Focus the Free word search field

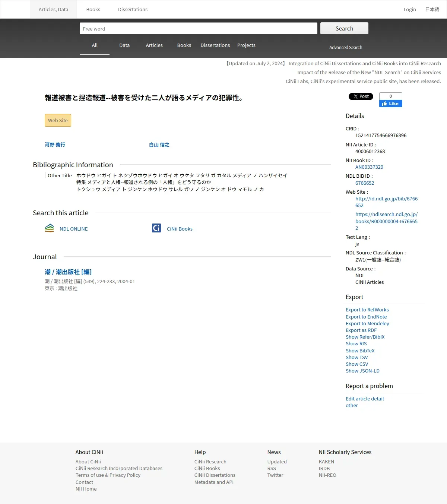[199, 28]
